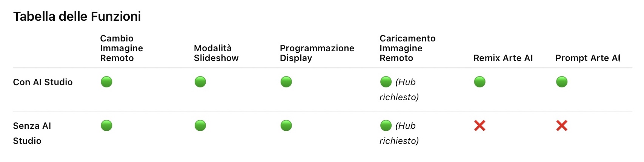The height and width of the screenshot is (162, 644).
Task: Click the Programmazione Display column header
Action: point(317,53)
